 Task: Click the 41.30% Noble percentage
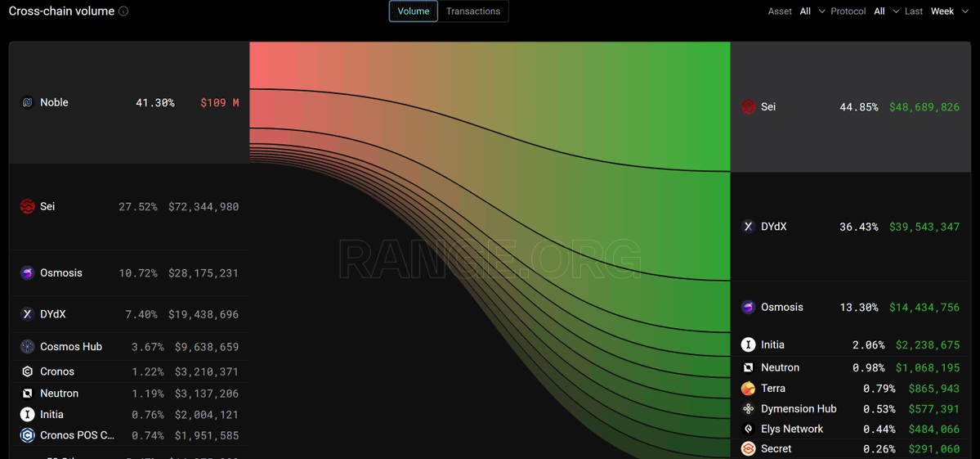point(155,102)
